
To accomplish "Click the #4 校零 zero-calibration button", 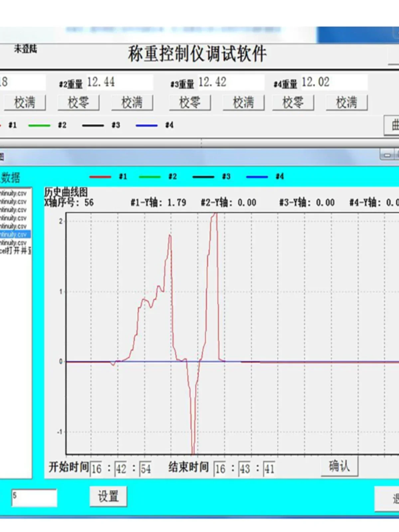I will coord(293,102).
